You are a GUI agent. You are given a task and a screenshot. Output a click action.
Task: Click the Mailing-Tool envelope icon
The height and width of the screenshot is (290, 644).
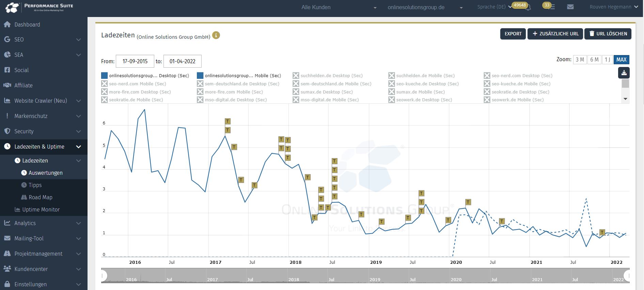7,238
